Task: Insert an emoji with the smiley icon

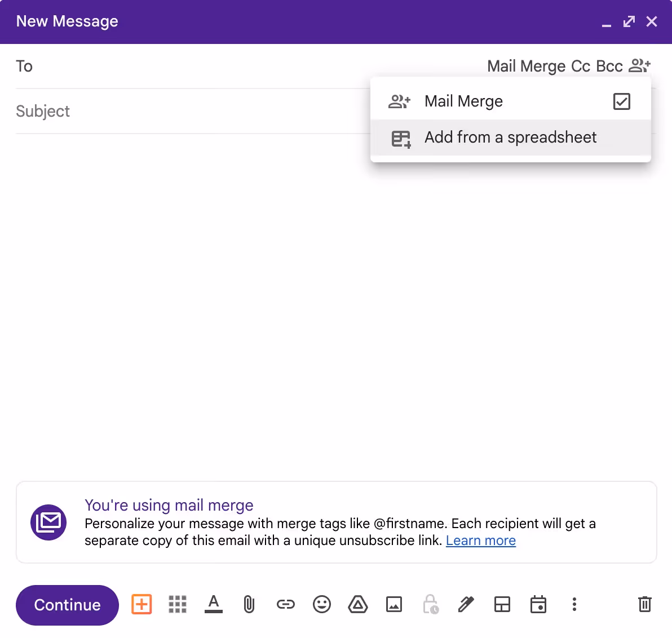Action: [x=322, y=605]
